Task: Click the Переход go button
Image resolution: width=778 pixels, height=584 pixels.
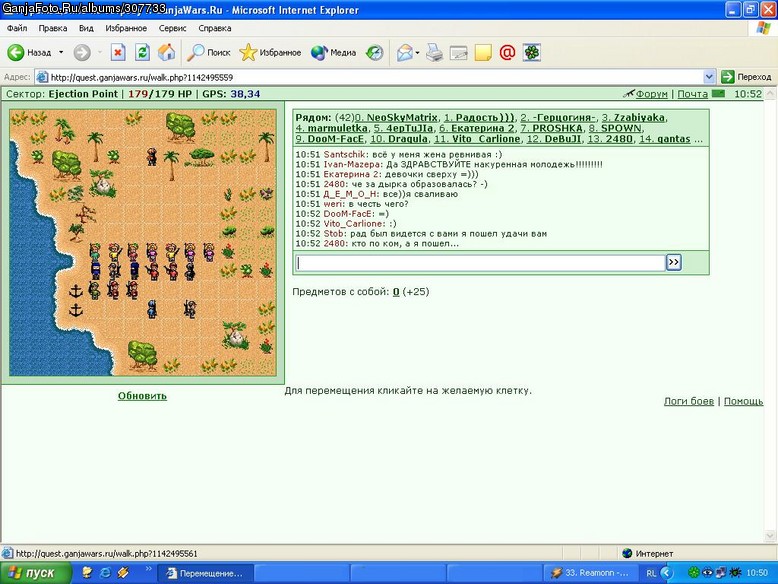Action: point(747,77)
